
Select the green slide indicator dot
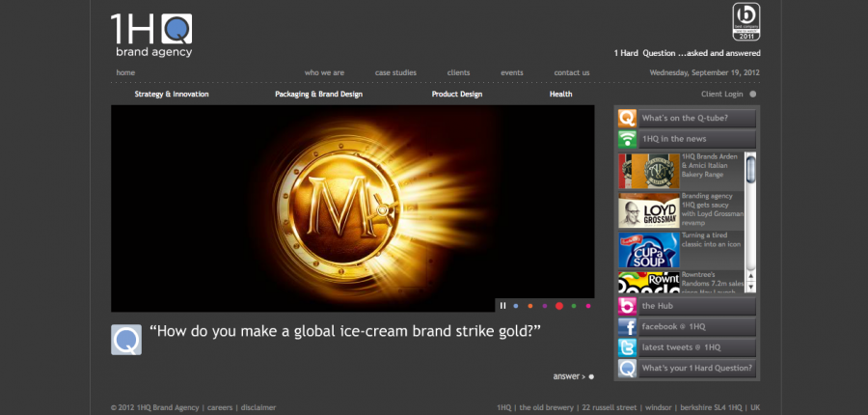click(x=574, y=306)
